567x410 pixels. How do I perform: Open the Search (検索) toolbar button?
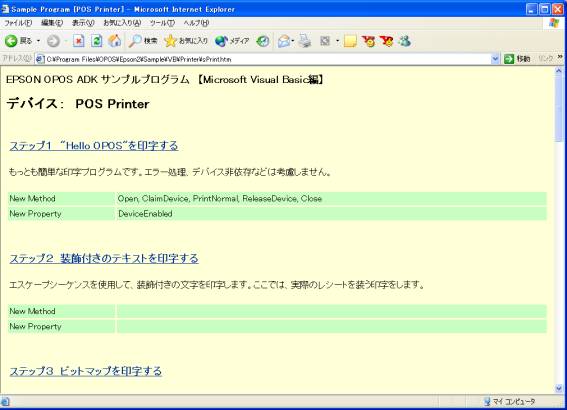pyautogui.click(x=143, y=41)
